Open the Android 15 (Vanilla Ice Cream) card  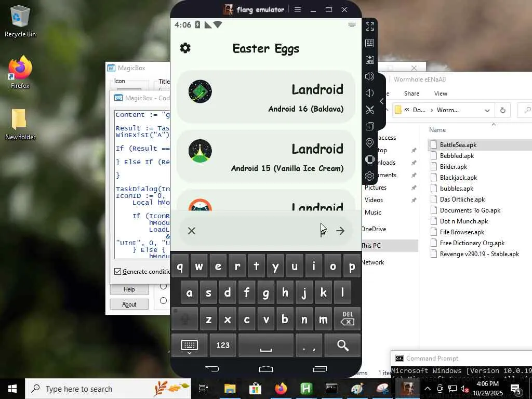[x=266, y=156]
